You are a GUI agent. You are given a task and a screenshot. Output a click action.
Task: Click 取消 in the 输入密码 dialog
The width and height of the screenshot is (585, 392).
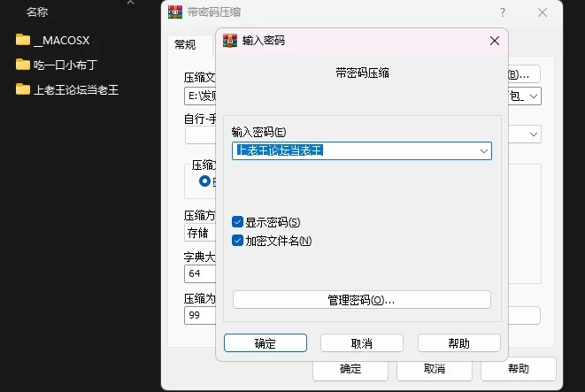pyautogui.click(x=361, y=343)
